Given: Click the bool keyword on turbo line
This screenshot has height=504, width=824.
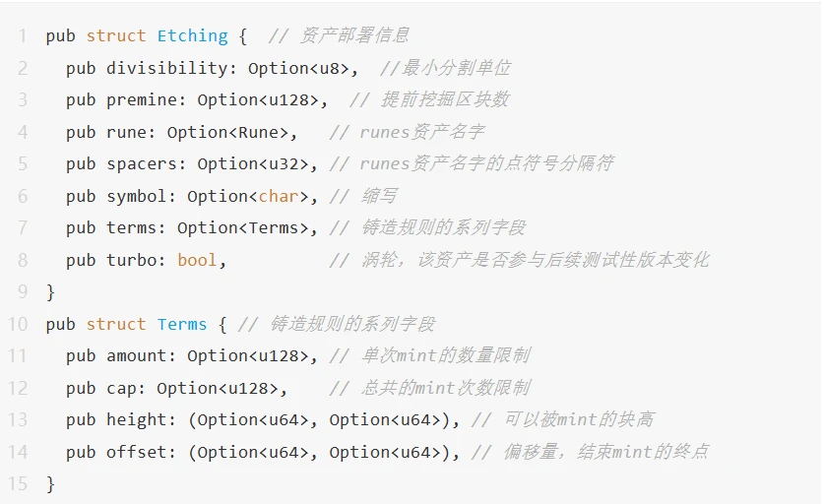Looking at the screenshot, I should pos(197,260).
